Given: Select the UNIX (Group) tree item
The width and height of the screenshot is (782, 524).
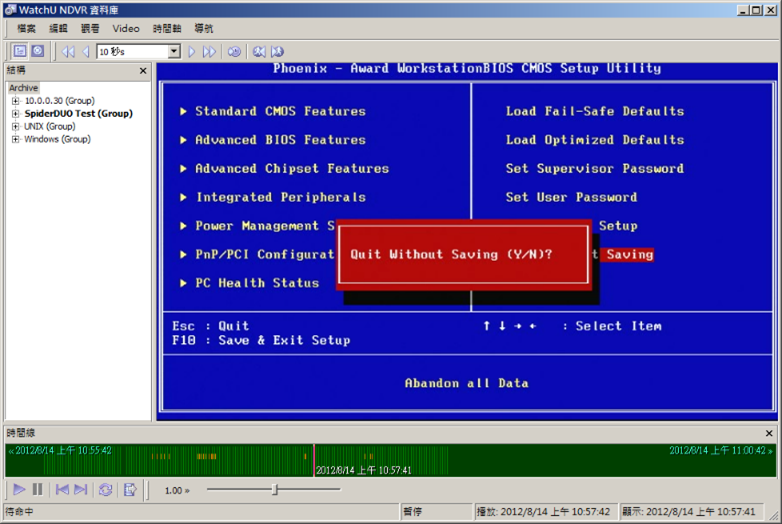Looking at the screenshot, I should click(x=49, y=127).
